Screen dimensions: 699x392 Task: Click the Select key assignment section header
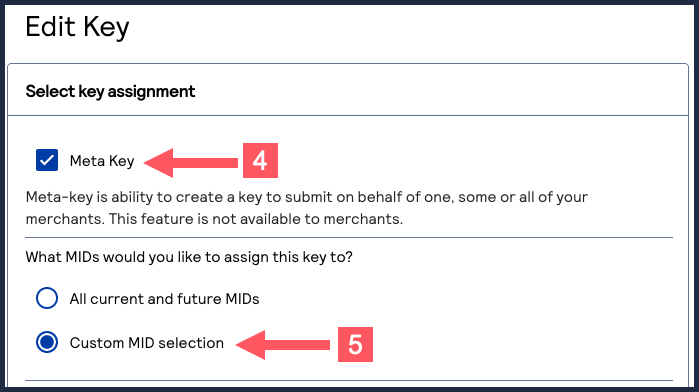coord(110,91)
